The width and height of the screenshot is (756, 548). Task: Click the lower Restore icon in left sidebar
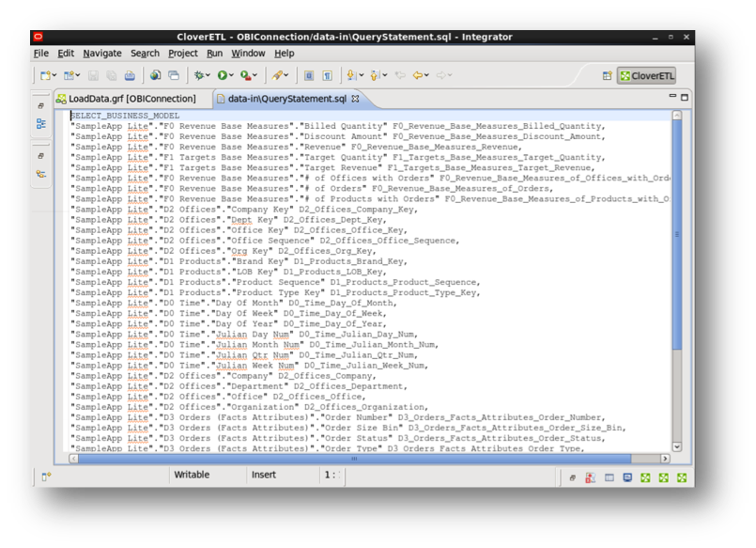pyautogui.click(x=41, y=156)
